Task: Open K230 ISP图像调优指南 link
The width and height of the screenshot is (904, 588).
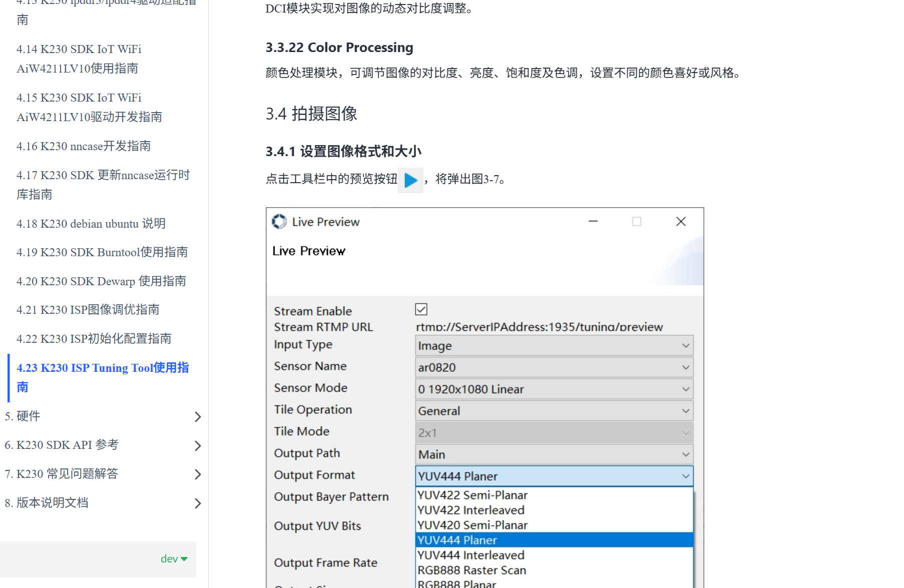Action: point(88,310)
